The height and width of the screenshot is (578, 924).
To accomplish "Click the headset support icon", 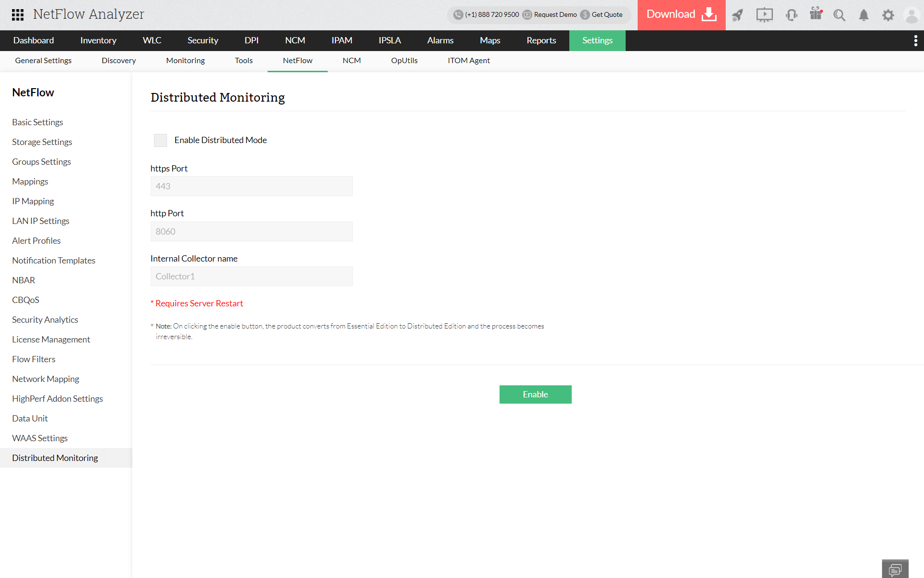I will [x=791, y=15].
